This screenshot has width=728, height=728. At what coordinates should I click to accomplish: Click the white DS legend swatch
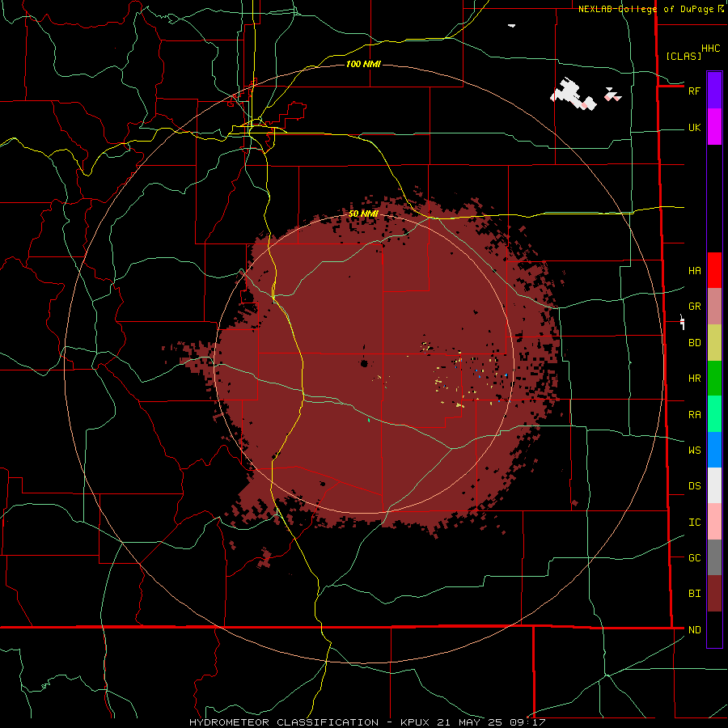714,485
